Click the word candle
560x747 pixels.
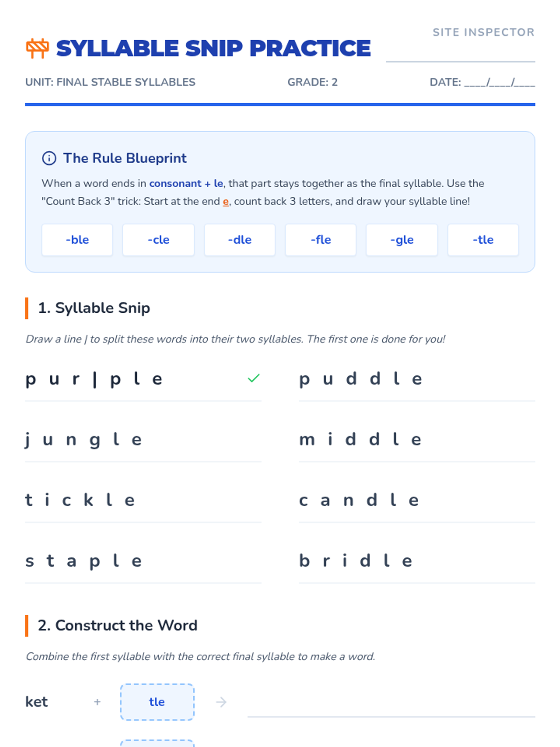coord(359,500)
